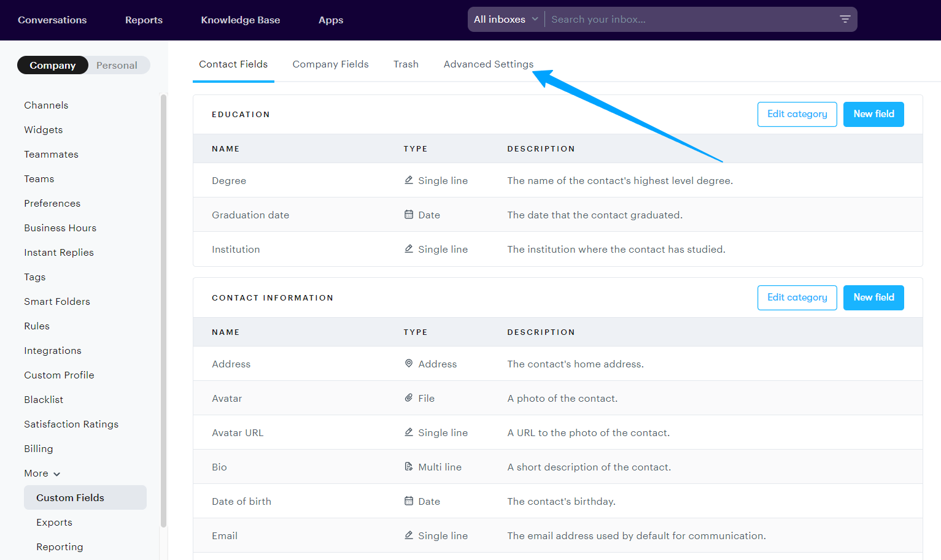This screenshot has width=941, height=560.
Task: Click the location pin icon in the Address row
Action: click(409, 364)
